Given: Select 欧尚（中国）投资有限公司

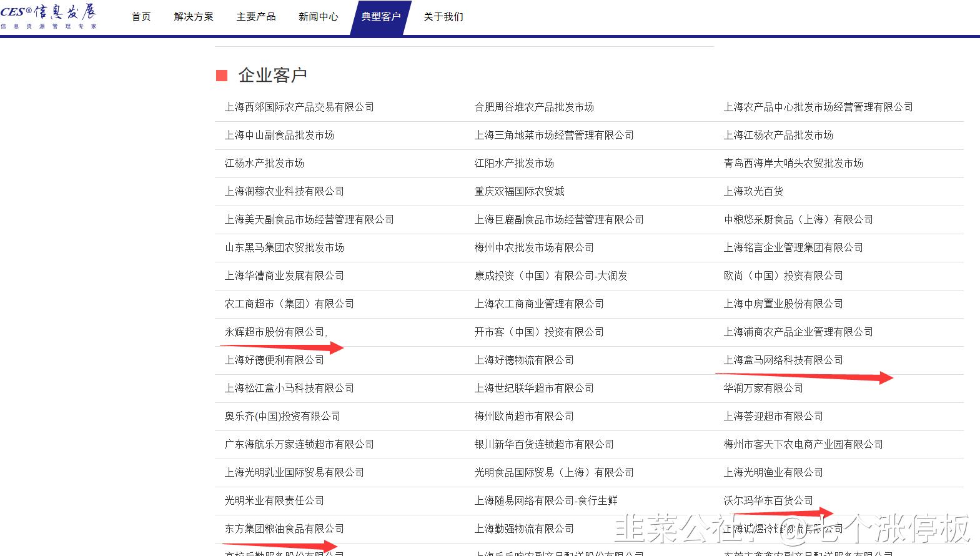Looking at the screenshot, I should pyautogui.click(x=783, y=276).
